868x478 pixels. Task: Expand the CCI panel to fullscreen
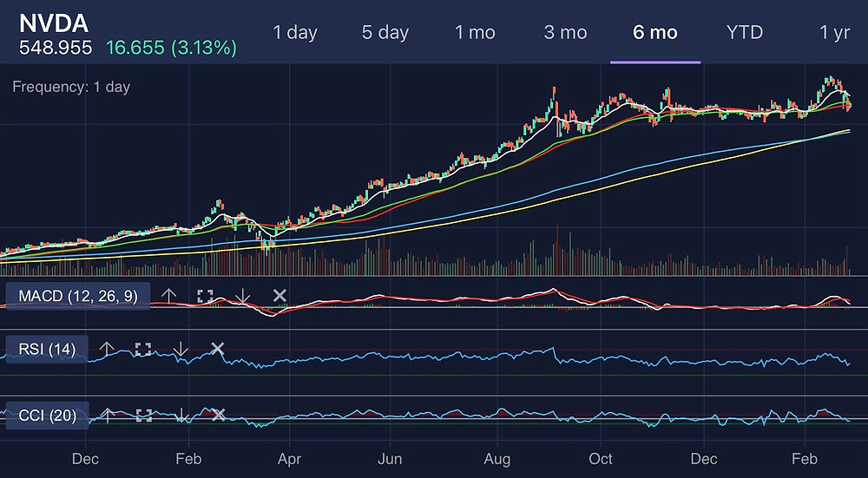(144, 415)
